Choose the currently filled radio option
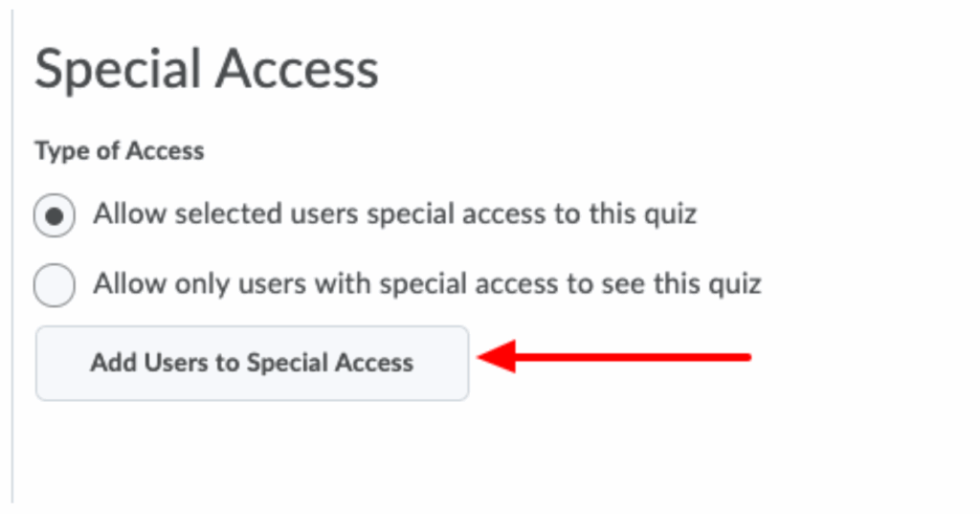 55,215
